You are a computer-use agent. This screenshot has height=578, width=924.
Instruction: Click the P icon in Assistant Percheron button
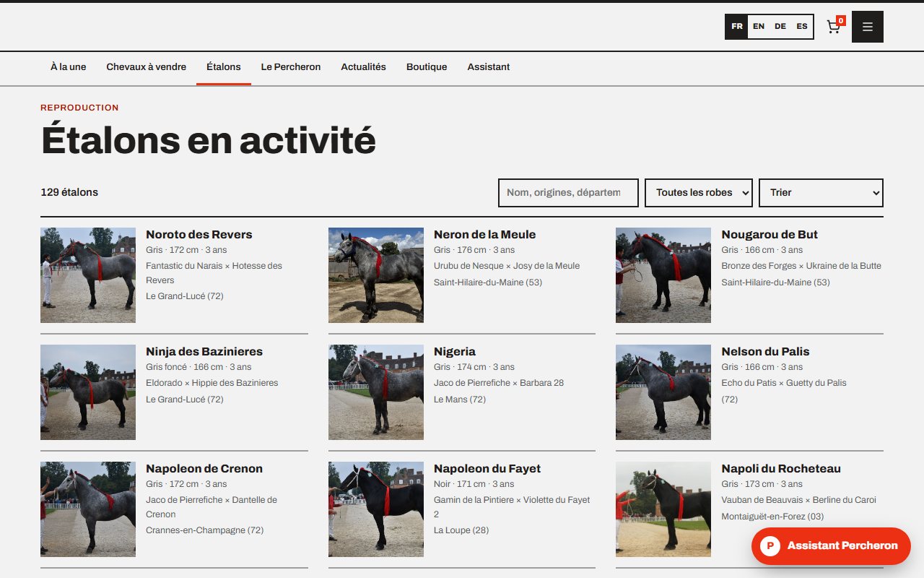coord(770,546)
